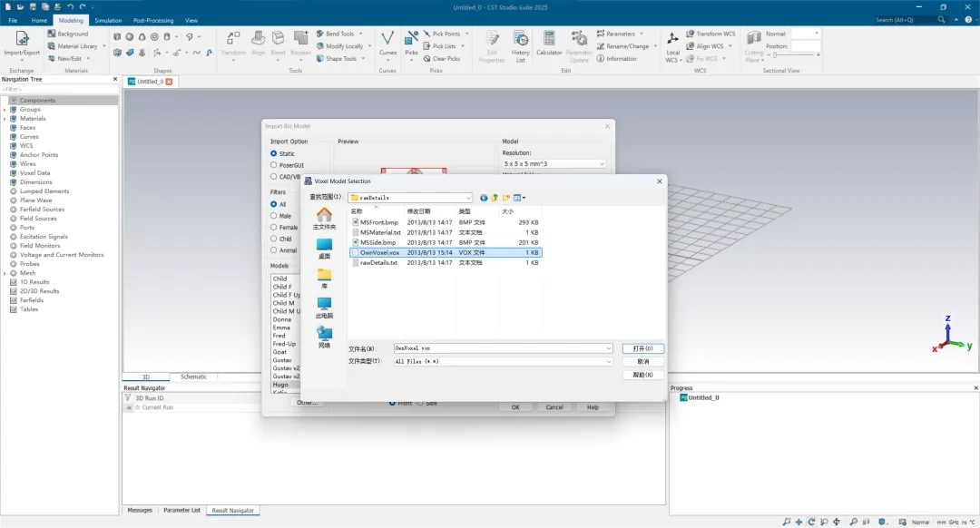The height and width of the screenshot is (528, 980).
Task: Open the View ribbon tab
Action: pyautogui.click(x=191, y=21)
